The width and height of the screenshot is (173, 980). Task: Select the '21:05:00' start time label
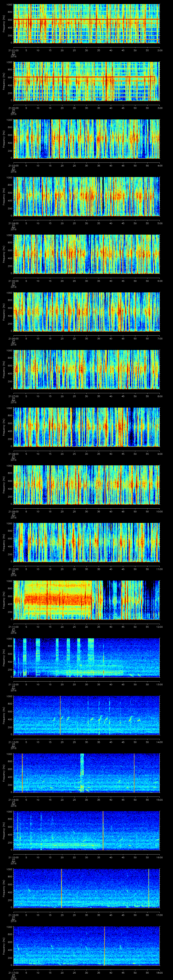13,280
